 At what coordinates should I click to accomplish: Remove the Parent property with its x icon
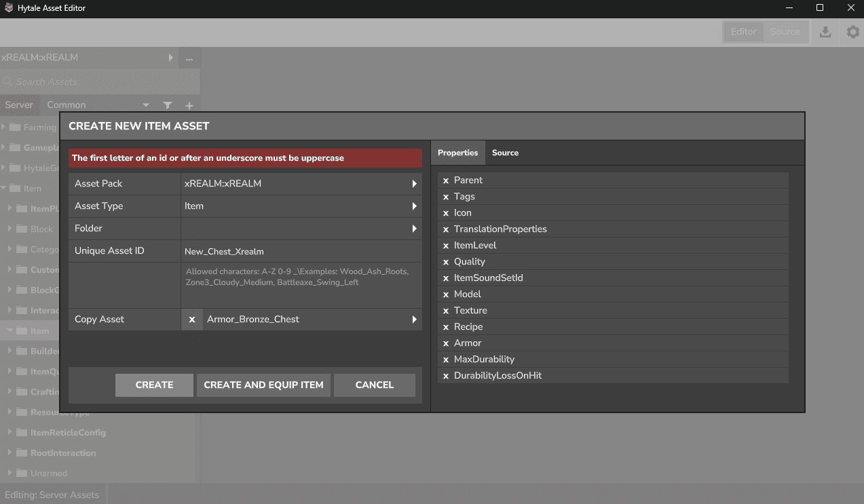point(446,180)
